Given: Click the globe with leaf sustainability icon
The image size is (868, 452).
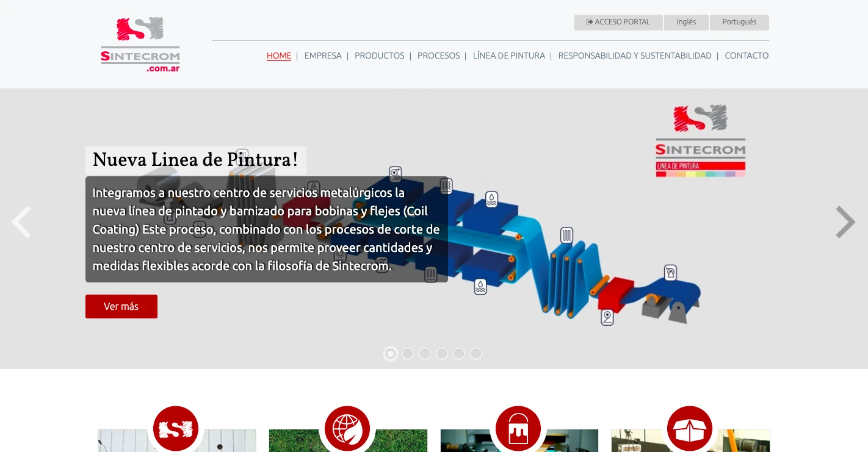Looking at the screenshot, I should click(347, 429).
